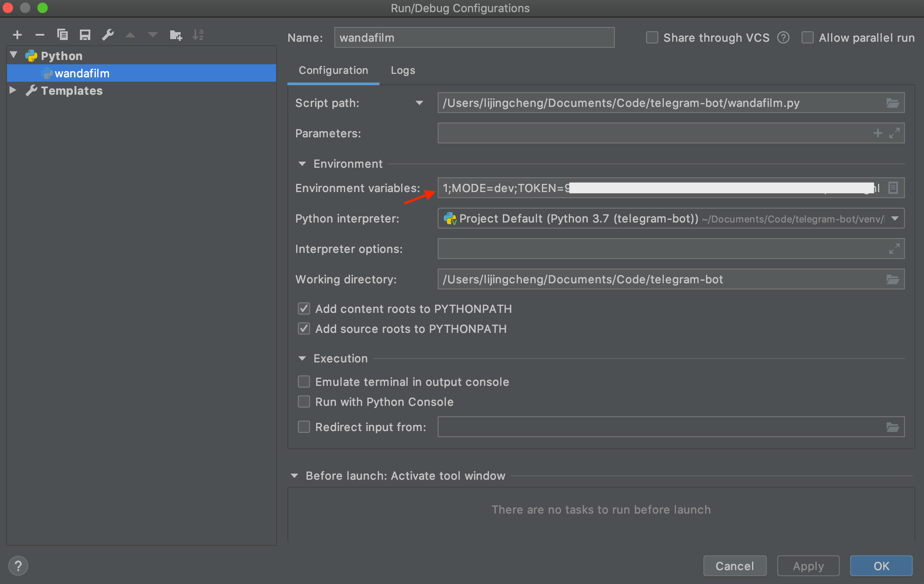Image resolution: width=924 pixels, height=584 pixels.
Task: Click the copy configuration icon
Action: pos(62,34)
